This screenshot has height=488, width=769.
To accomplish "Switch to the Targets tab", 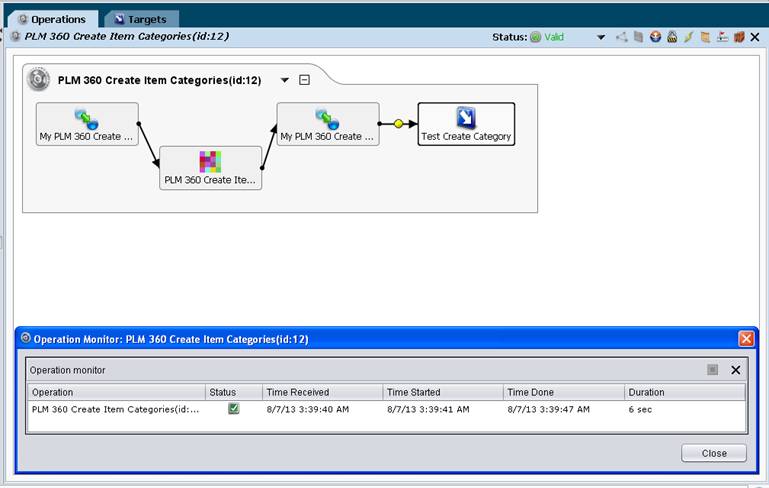I will 141,20.
